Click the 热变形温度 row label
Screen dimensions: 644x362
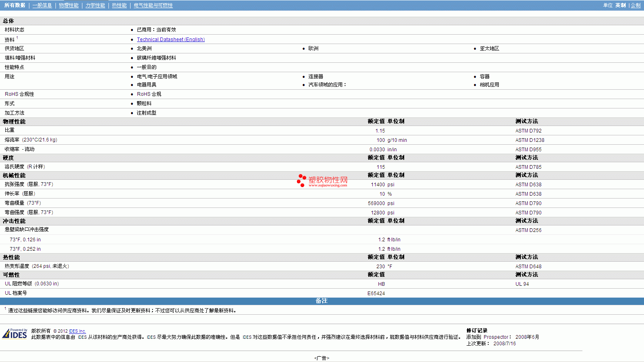click(37, 266)
